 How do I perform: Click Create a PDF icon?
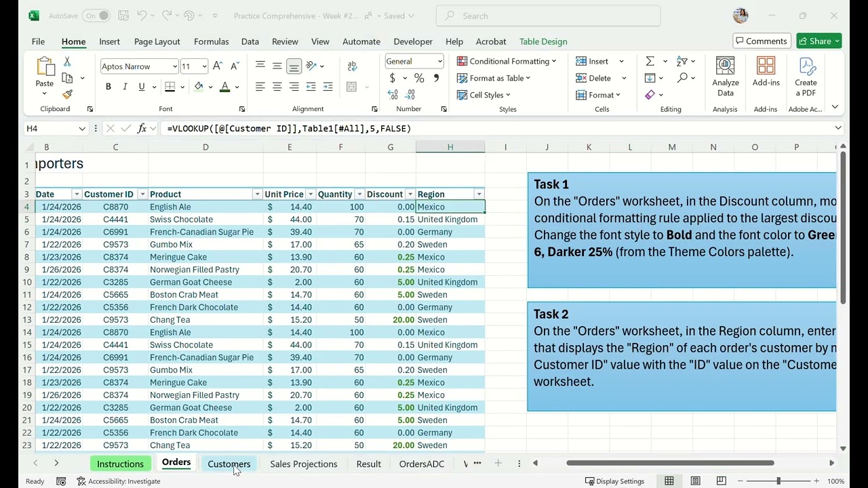pyautogui.click(x=806, y=77)
